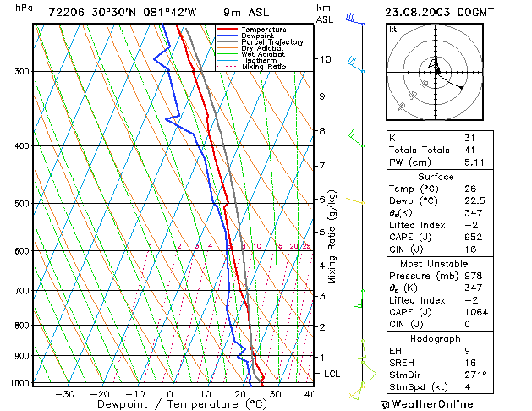Viewport: 532px width, 411px height.
Task: Click the Surface CAPE value 952
Action: click(x=474, y=237)
